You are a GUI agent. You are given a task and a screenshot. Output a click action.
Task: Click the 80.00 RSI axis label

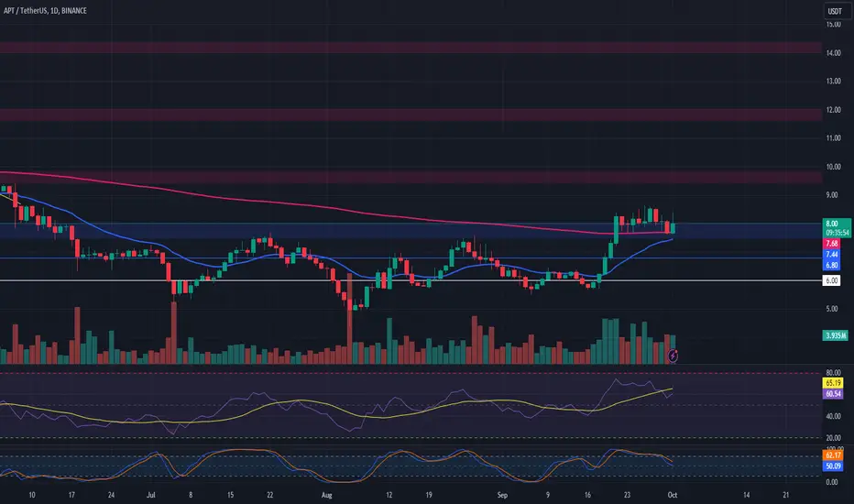pyautogui.click(x=833, y=373)
